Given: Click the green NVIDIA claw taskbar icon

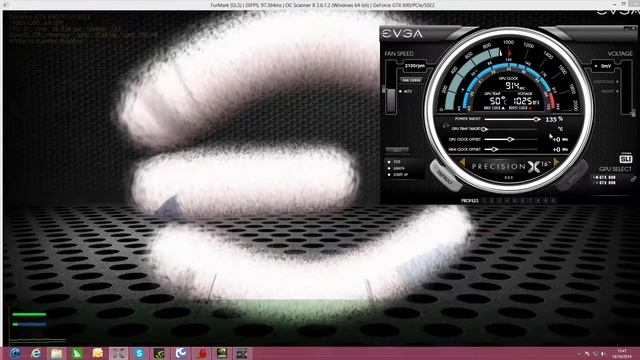Looking at the screenshot, I should pyautogui.click(x=160, y=353).
